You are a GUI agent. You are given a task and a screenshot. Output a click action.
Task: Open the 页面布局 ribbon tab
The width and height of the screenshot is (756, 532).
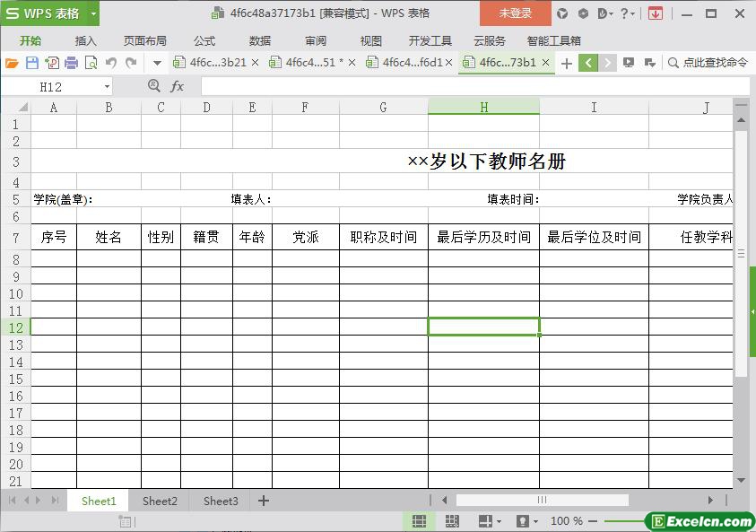[x=144, y=41]
